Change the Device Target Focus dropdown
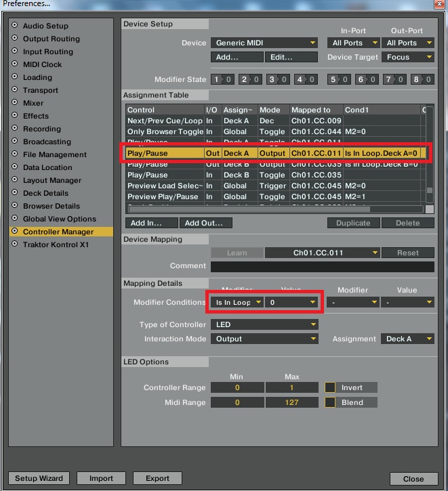The width and height of the screenshot is (448, 491). (407, 57)
